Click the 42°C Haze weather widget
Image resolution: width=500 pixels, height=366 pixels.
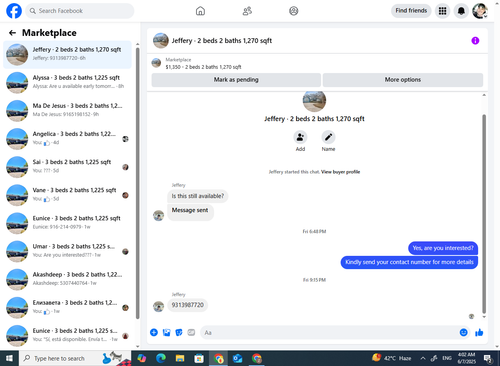coord(392,358)
